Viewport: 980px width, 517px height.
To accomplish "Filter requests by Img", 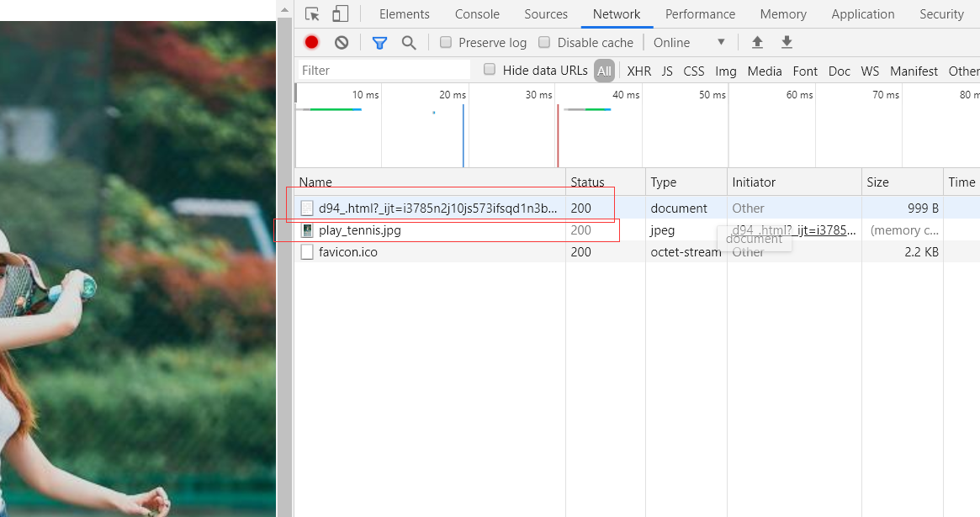I will (726, 71).
